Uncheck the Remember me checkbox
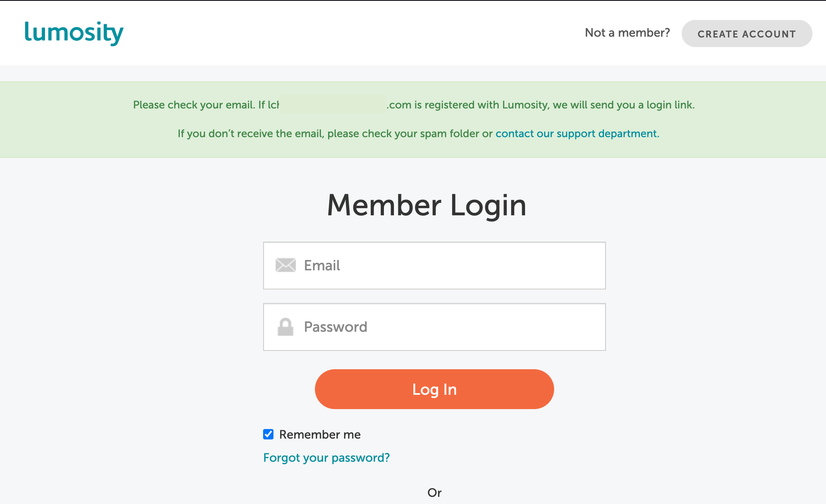 [268, 434]
